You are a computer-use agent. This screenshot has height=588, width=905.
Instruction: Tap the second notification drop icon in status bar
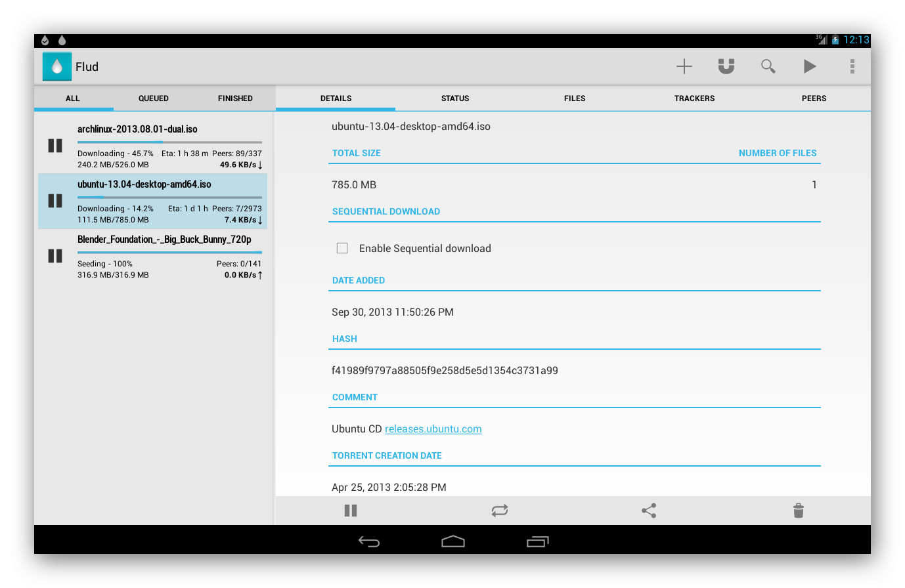coord(62,40)
